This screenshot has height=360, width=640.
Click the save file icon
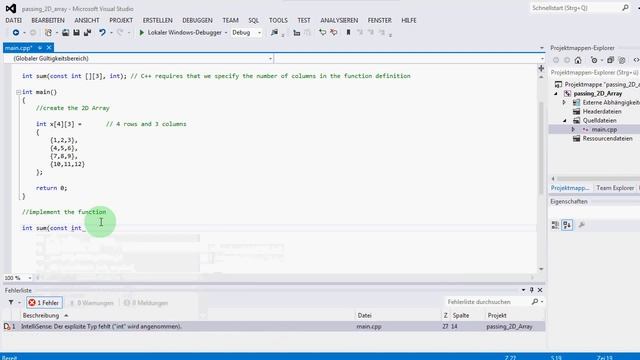(76, 33)
